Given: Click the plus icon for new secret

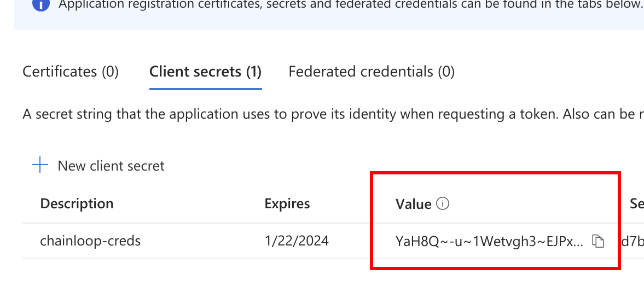Looking at the screenshot, I should [40, 165].
